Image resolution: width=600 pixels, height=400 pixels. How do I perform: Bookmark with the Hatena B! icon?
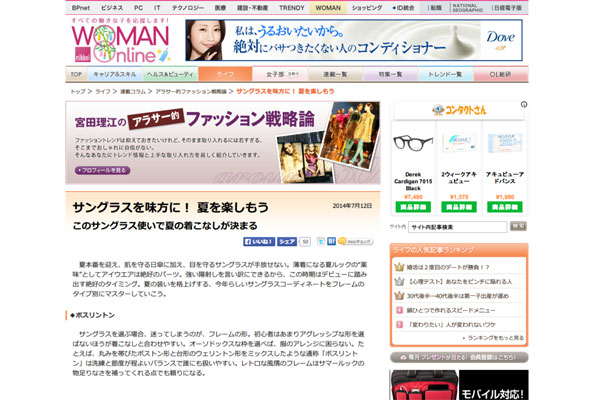pyautogui.click(x=331, y=242)
